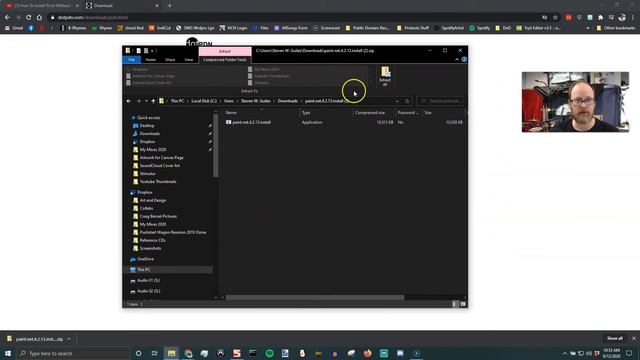Collapse the ribbon with the chevron
Screen dimensions: 640x360
pos(457,60)
